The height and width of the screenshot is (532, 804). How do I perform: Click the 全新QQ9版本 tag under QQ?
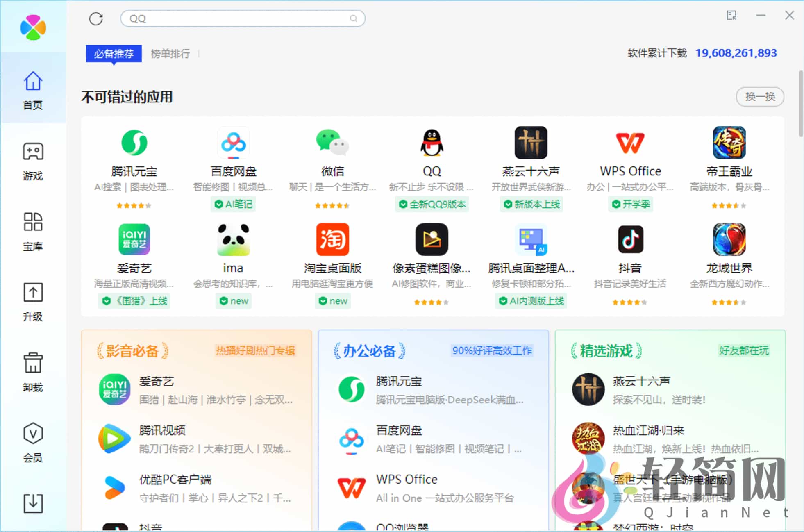pos(432,204)
